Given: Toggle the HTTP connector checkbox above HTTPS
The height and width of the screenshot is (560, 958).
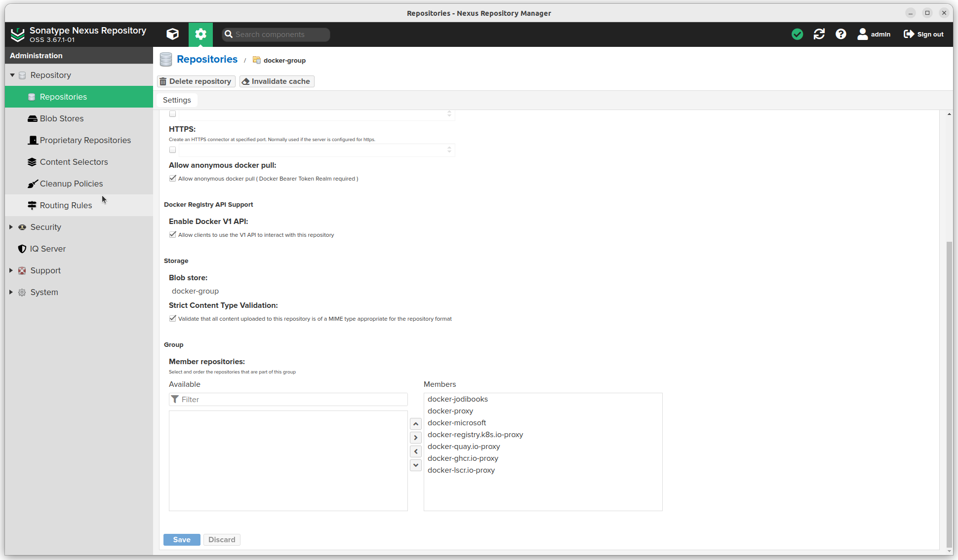Looking at the screenshot, I should pos(172,114).
